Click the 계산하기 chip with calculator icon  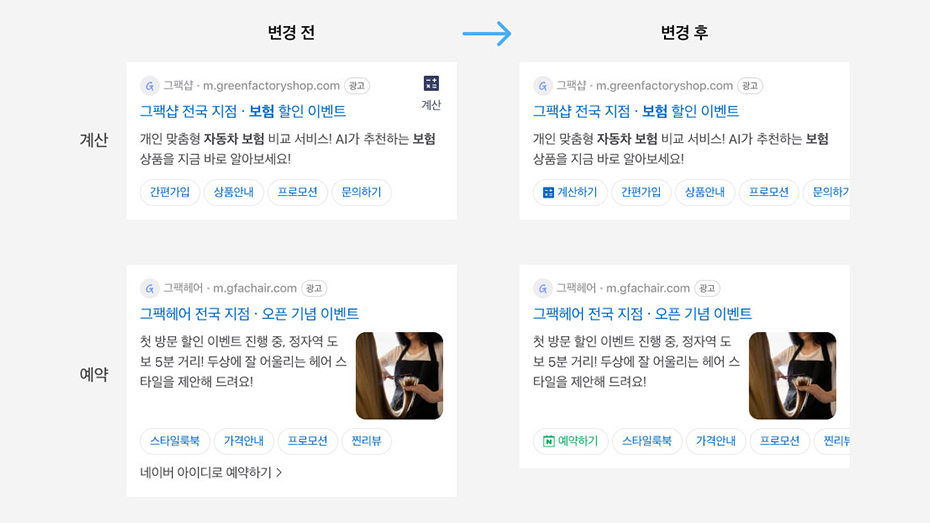[x=569, y=192]
